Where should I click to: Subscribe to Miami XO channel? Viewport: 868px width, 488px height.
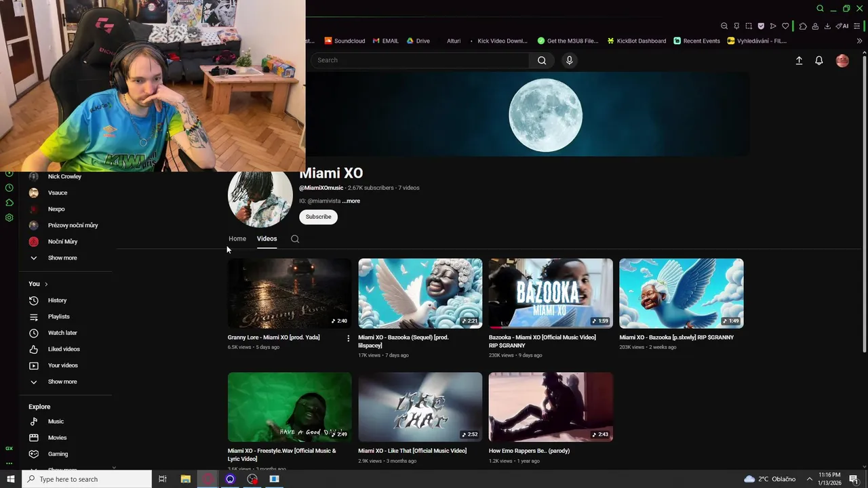[x=318, y=217]
